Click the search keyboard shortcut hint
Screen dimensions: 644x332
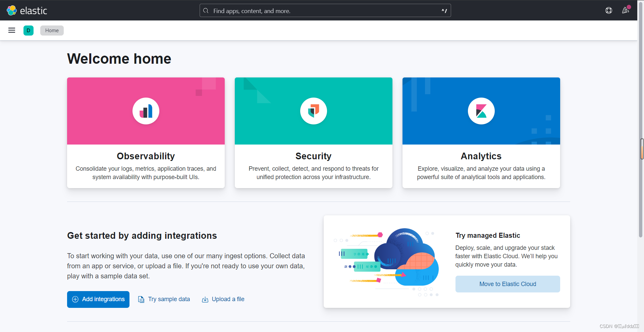pos(444,11)
